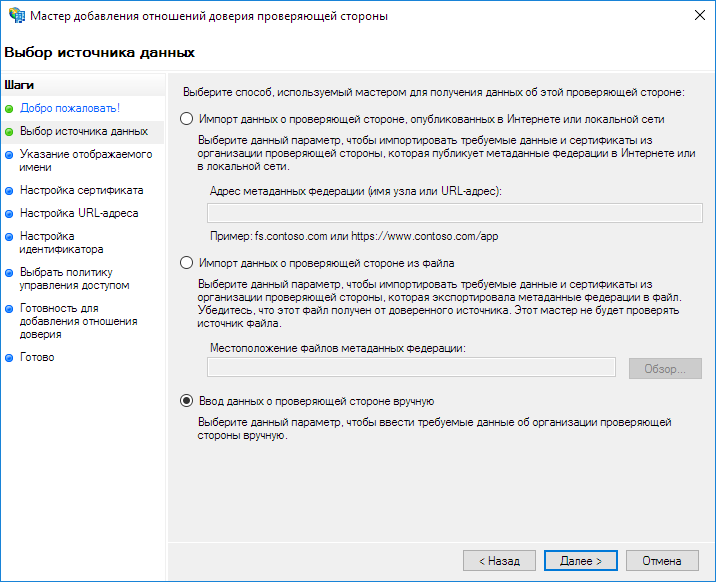The image size is (716, 582).
Task: Open the 'Добро пожаловать!' step
Action: pyautogui.click(x=70, y=108)
